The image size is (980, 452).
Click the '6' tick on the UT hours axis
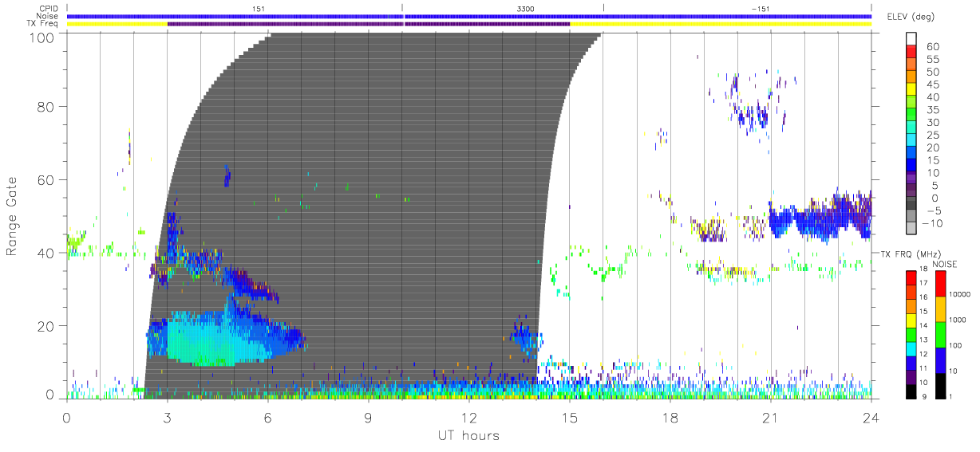[267, 418]
